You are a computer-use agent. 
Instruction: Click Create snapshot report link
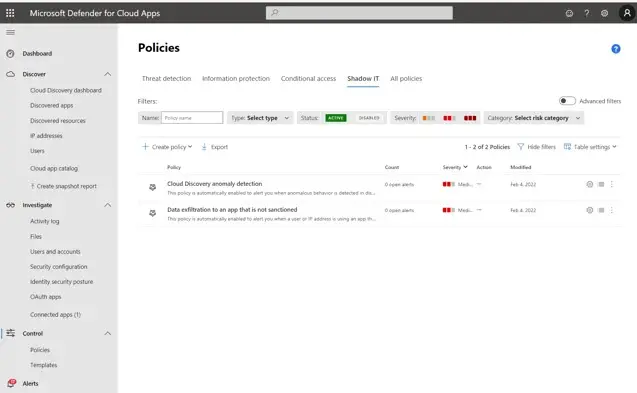[x=63, y=186]
